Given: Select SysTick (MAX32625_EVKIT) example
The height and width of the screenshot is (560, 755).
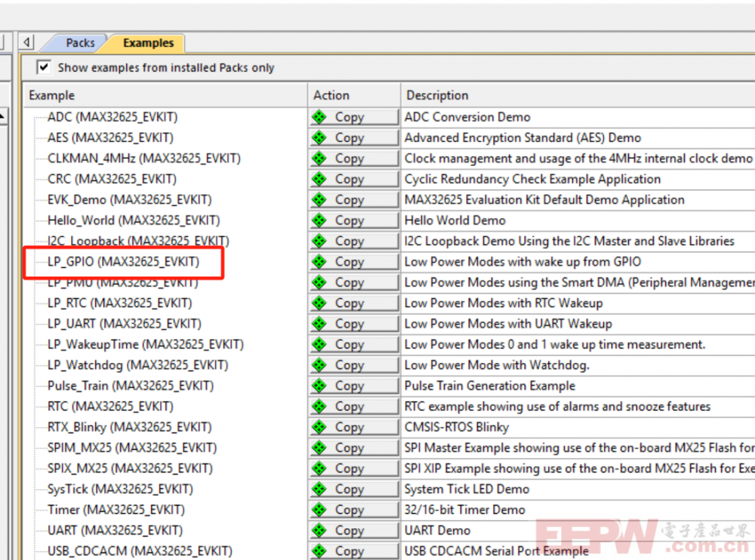Looking at the screenshot, I should [120, 489].
